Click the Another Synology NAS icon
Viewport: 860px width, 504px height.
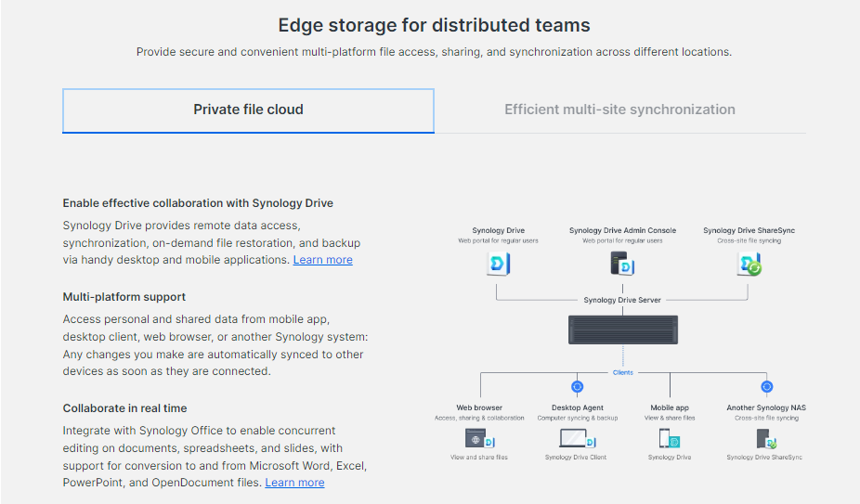(x=766, y=439)
